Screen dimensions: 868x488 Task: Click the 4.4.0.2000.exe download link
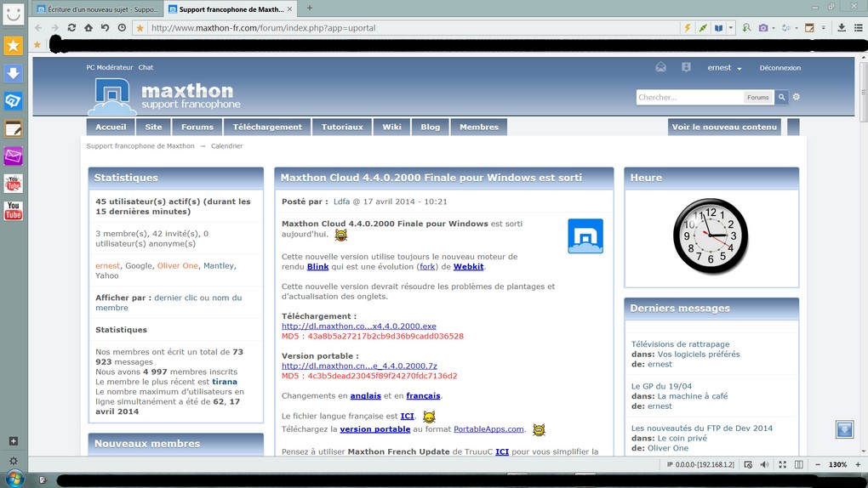[x=359, y=326]
